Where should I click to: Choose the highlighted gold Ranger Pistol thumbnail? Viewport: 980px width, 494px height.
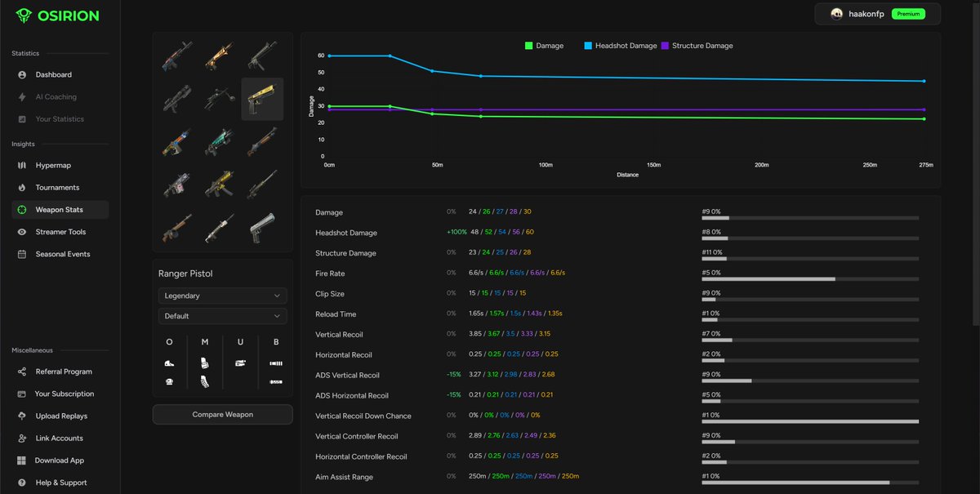coord(262,99)
